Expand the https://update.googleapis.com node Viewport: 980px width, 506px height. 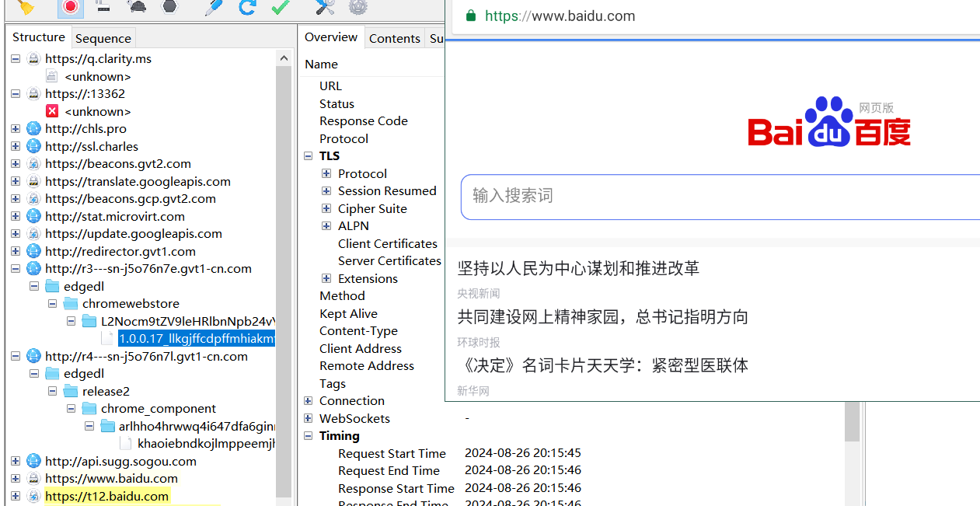[16, 234]
